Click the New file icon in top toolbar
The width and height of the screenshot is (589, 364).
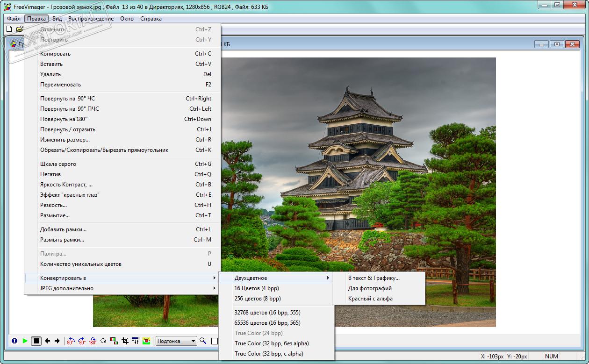click(9, 29)
